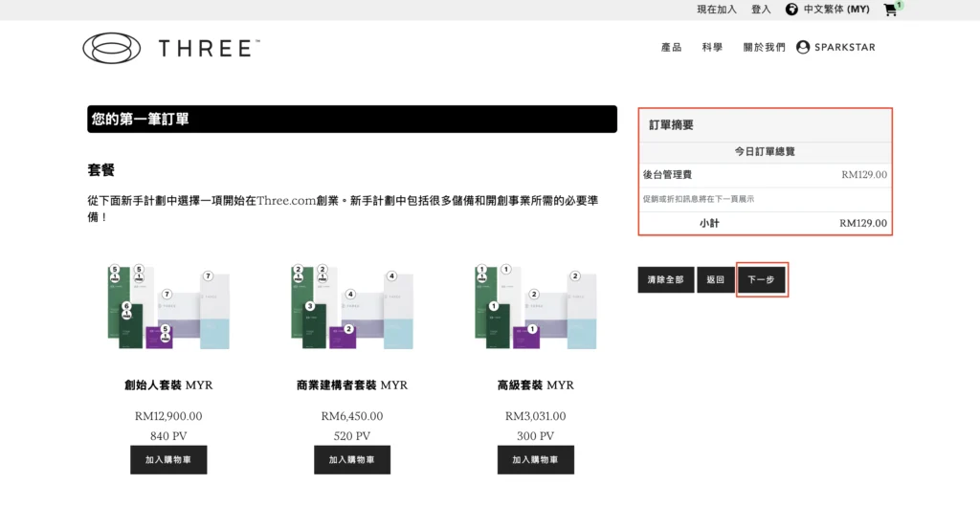980x528 pixels.
Task: Open the 創始人套裝 product image
Action: 168,306
